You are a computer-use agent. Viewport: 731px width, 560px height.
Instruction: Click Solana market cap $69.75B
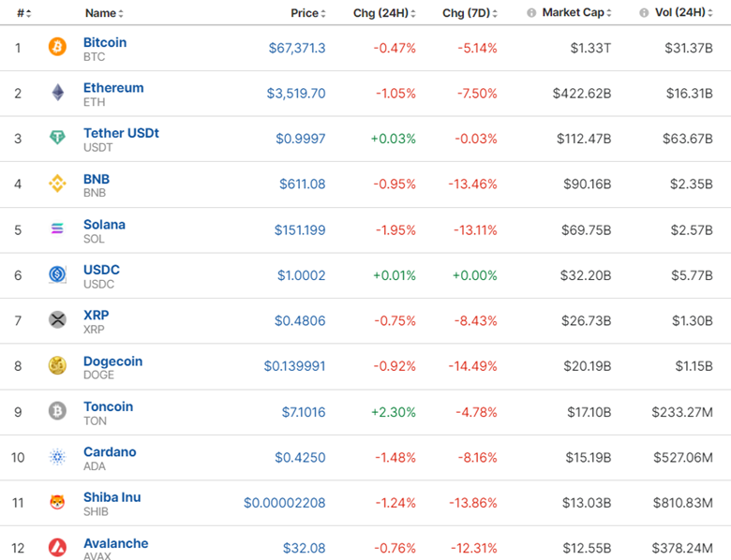(x=586, y=230)
